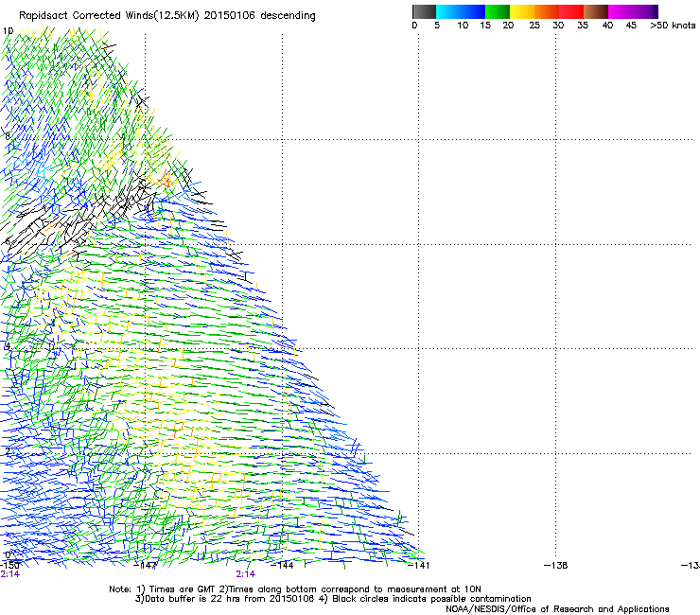
Task: Click the red 30-35 knots color band
Action: [x=571, y=11]
